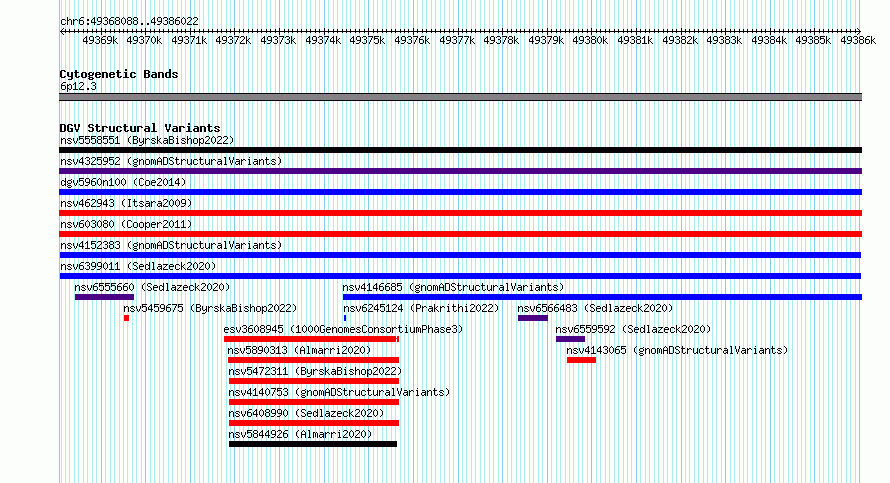Select the red nsv462943 variant bar
This screenshot has height=483, width=890.
coord(460,213)
